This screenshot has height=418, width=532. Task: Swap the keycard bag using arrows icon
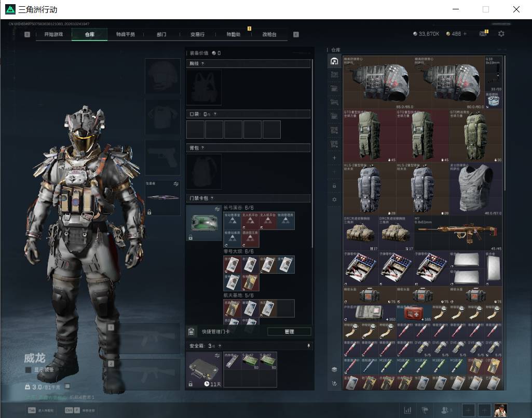(x=217, y=209)
